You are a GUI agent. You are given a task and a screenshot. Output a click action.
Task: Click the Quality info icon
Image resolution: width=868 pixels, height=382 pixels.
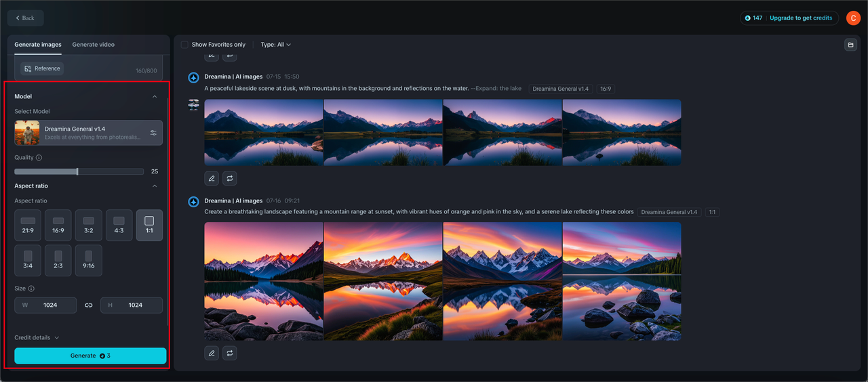[39, 158]
